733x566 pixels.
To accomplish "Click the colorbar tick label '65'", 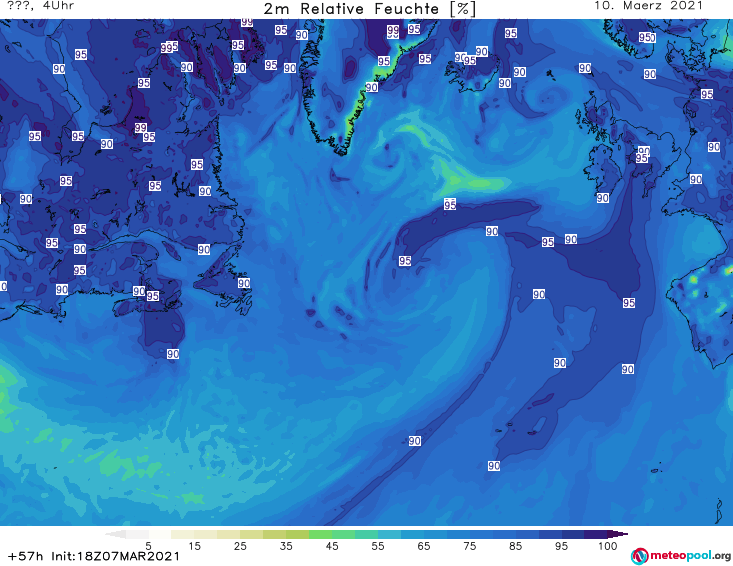I will click(x=424, y=546).
